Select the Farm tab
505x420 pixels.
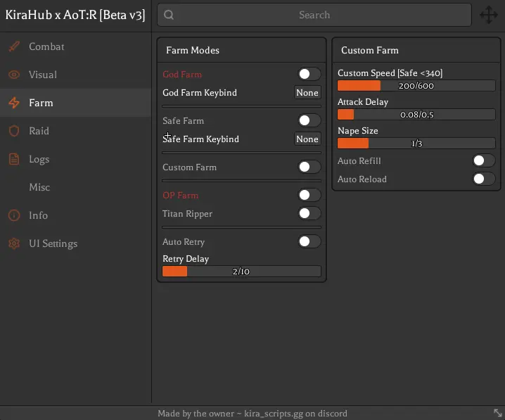tap(76, 103)
